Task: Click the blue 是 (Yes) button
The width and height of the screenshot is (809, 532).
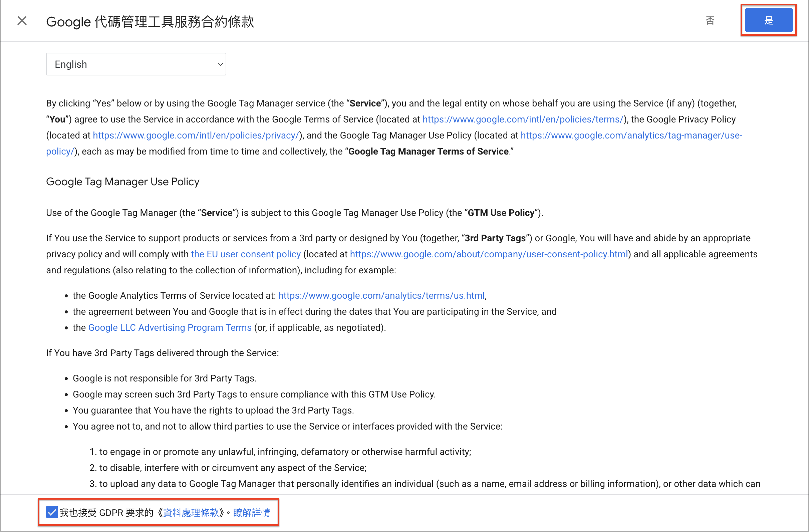Action: point(769,20)
